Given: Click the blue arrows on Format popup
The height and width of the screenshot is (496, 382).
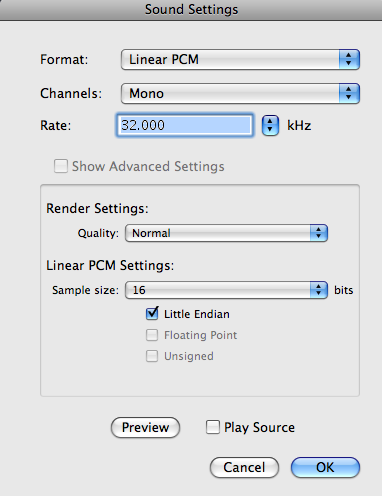Looking at the screenshot, I should pos(349,60).
